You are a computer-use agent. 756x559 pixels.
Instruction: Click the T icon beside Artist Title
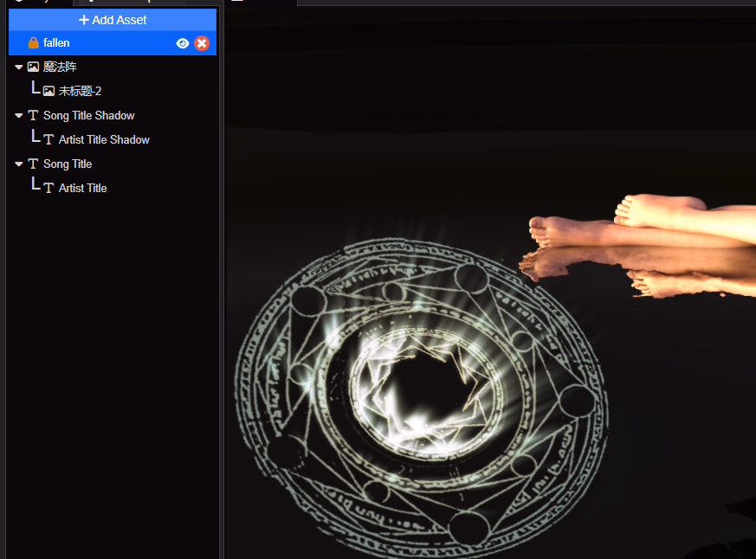pyautogui.click(x=48, y=188)
